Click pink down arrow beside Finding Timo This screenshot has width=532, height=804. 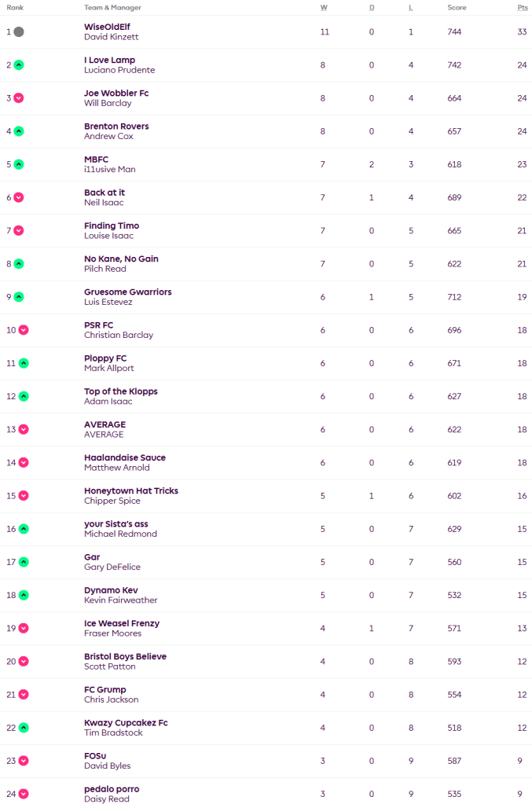coord(19,230)
